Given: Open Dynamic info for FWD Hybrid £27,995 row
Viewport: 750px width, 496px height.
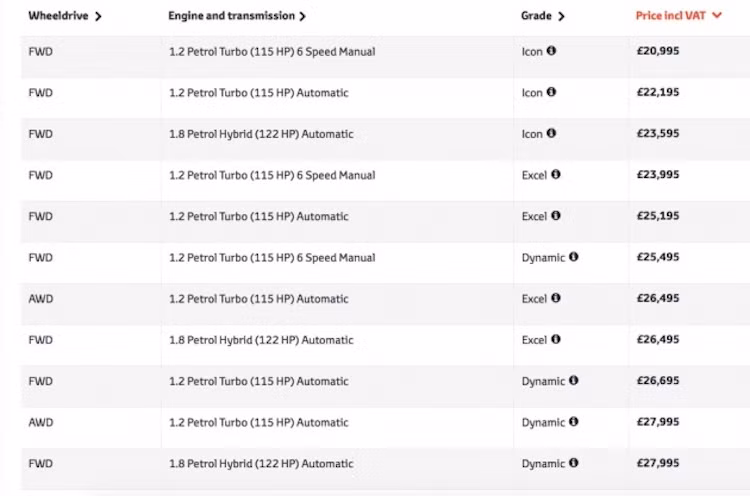Looking at the screenshot, I should (x=574, y=463).
